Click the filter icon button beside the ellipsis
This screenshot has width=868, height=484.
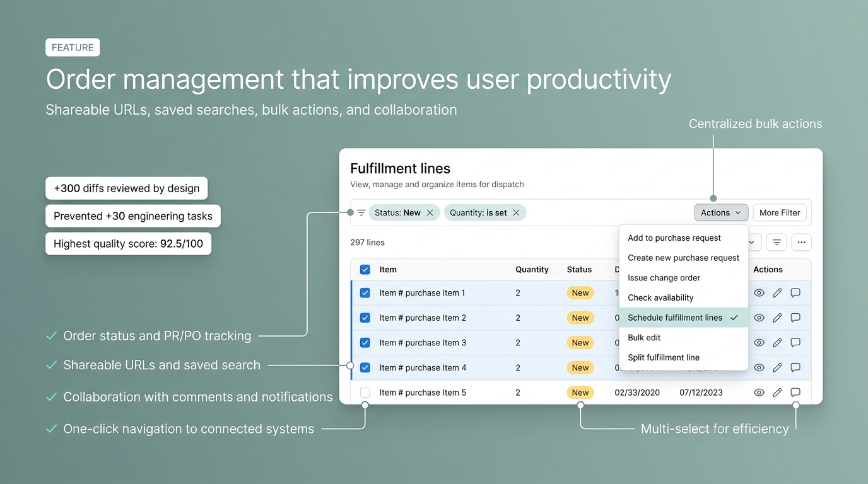click(x=777, y=242)
